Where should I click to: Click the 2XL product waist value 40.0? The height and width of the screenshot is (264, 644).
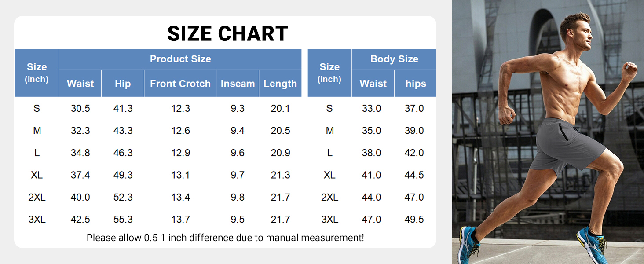pyautogui.click(x=80, y=197)
